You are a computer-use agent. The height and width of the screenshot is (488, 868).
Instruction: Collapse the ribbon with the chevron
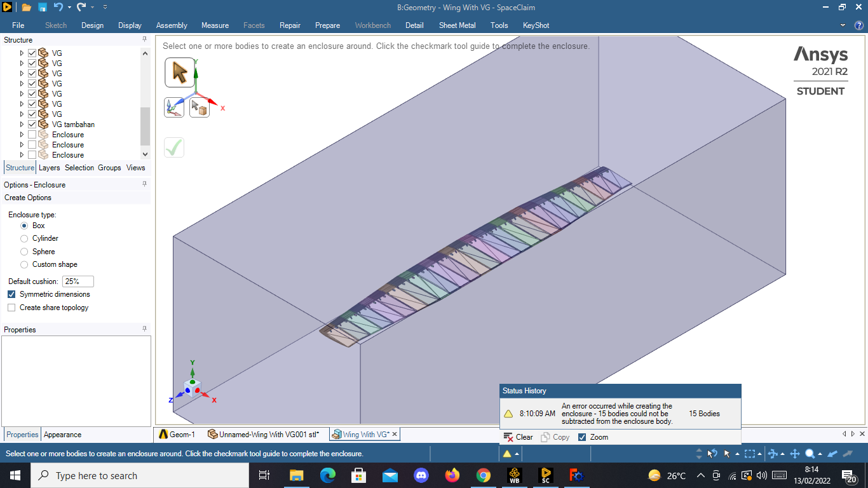[x=843, y=25]
